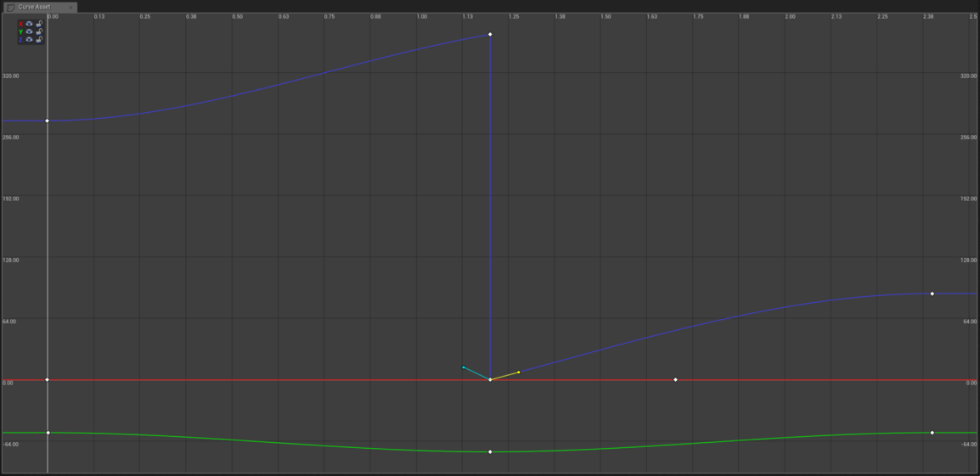This screenshot has width=980, height=476.
Task: Hide the Y curve with its eye icon
Action: pyautogui.click(x=30, y=31)
